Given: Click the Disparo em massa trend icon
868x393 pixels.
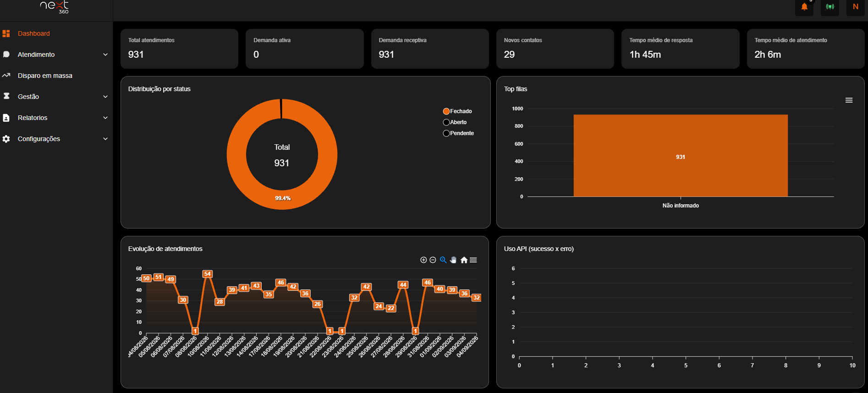Looking at the screenshot, I should 6,76.
